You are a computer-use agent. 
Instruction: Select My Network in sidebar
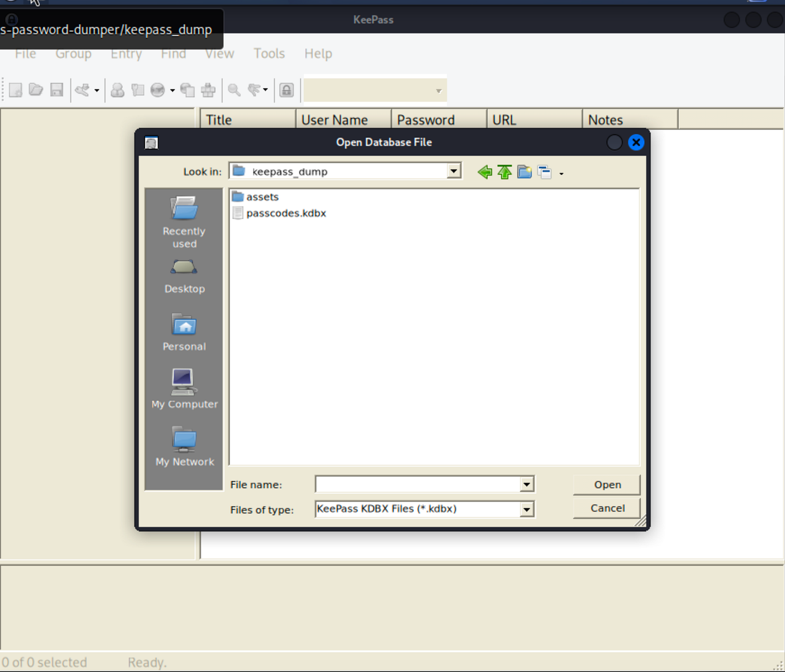pyautogui.click(x=184, y=447)
